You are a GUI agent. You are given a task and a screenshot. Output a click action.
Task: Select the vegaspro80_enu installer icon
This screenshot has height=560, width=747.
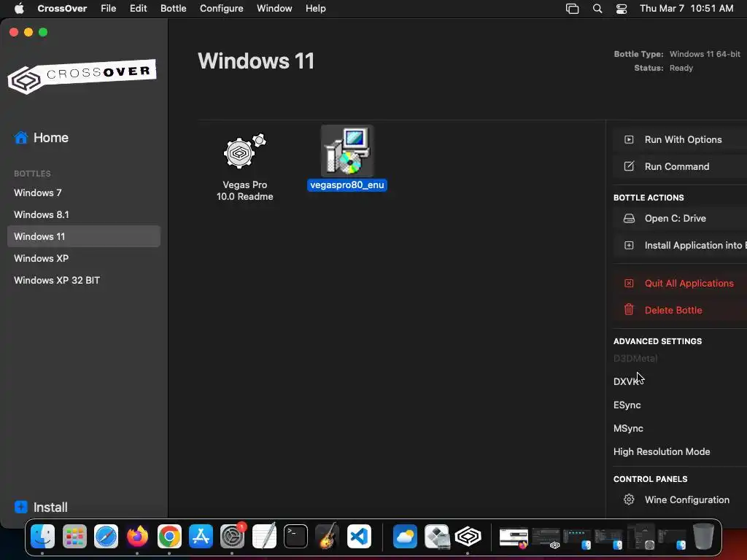pos(347,152)
